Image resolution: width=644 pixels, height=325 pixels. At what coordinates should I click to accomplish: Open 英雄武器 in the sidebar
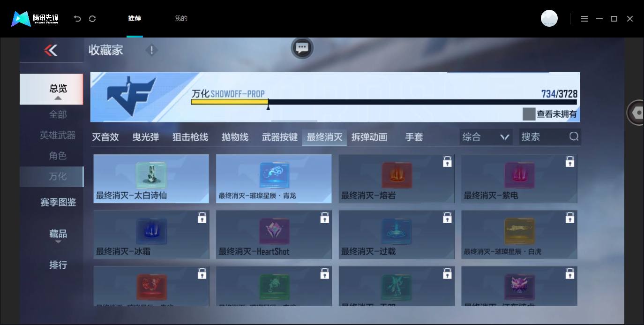coord(58,135)
